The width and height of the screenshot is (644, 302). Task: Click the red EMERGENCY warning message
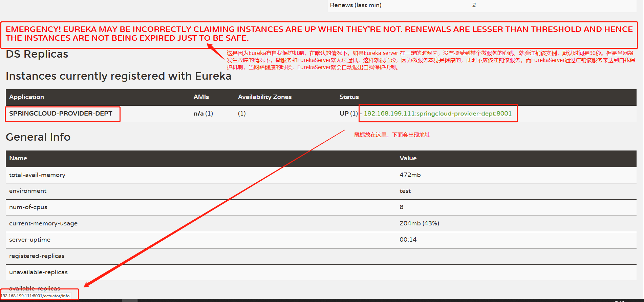click(x=319, y=34)
